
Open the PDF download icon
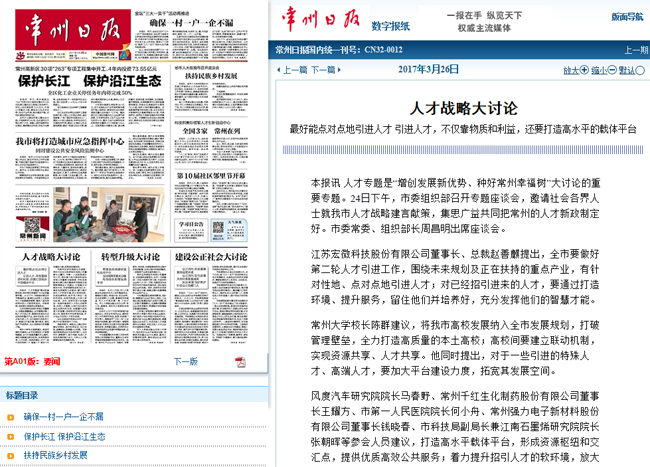pos(240,361)
